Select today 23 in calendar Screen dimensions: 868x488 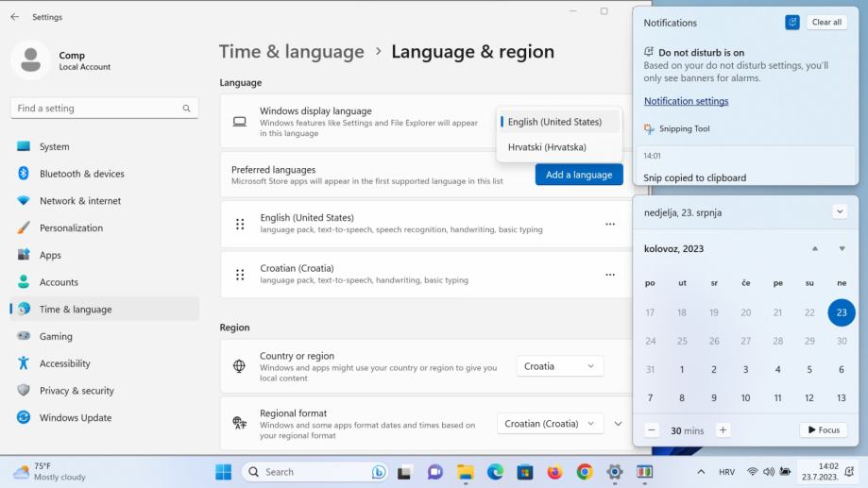842,312
